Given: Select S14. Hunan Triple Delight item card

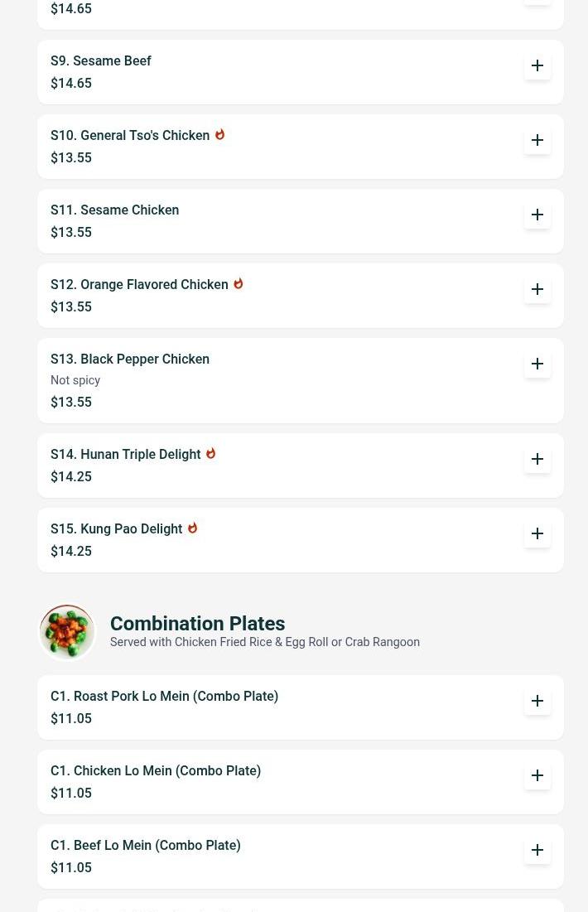Looking at the screenshot, I should pyautogui.click(x=300, y=466).
